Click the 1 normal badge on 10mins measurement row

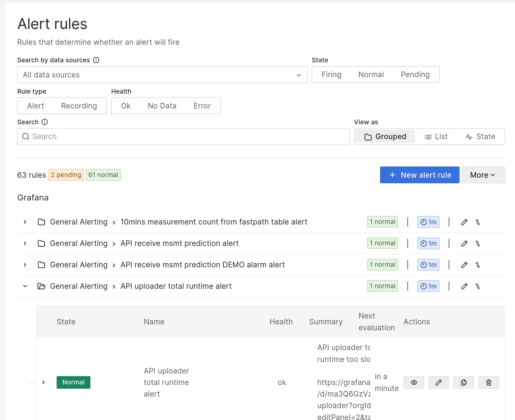(383, 222)
